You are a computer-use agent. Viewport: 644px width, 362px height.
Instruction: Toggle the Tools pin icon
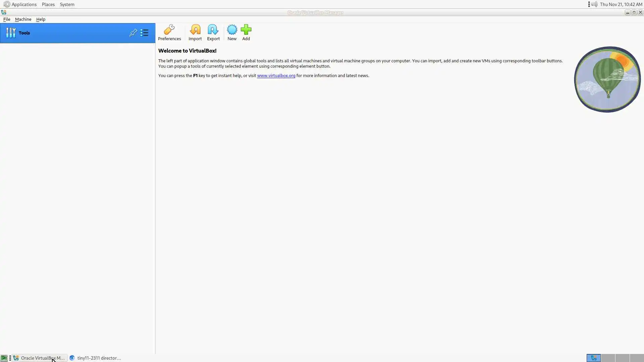pos(133,33)
